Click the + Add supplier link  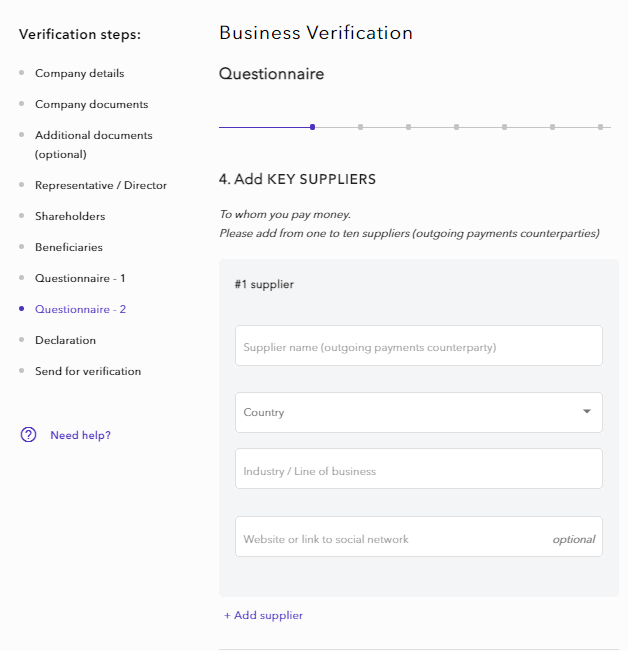263,615
